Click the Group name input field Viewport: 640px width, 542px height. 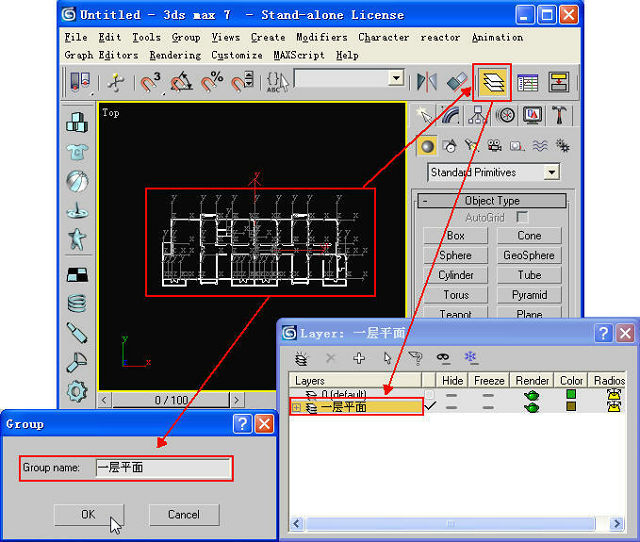coord(164,468)
